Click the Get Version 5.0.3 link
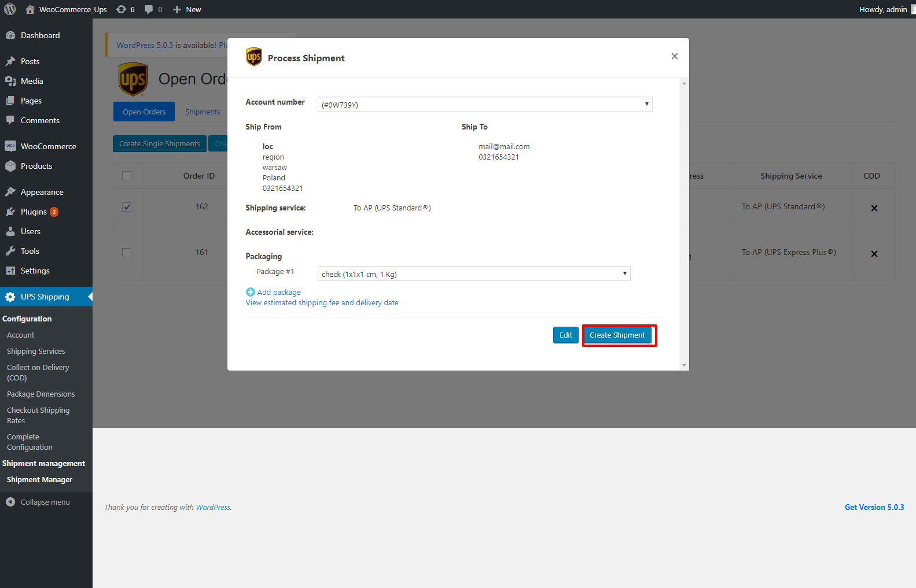This screenshot has width=916, height=588. tap(874, 507)
